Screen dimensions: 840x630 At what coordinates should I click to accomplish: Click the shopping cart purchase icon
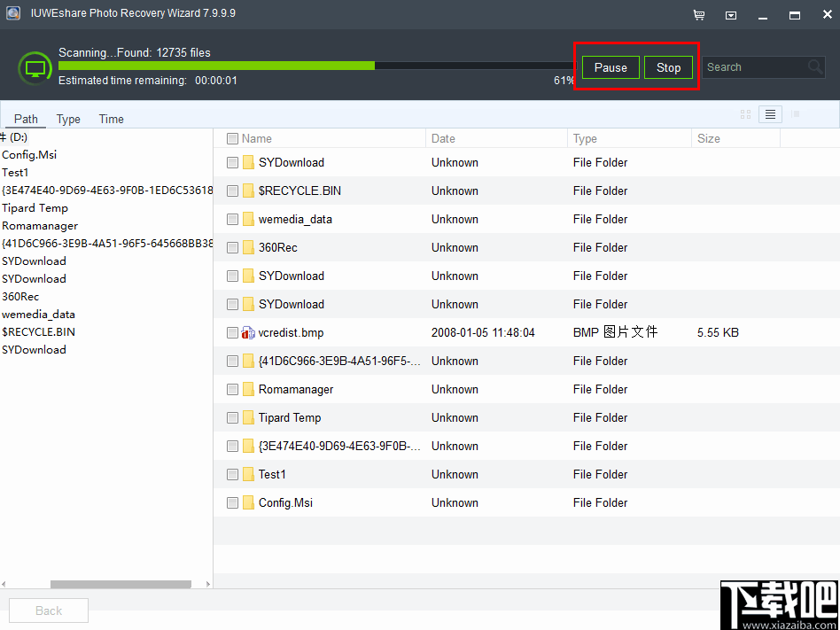click(699, 14)
